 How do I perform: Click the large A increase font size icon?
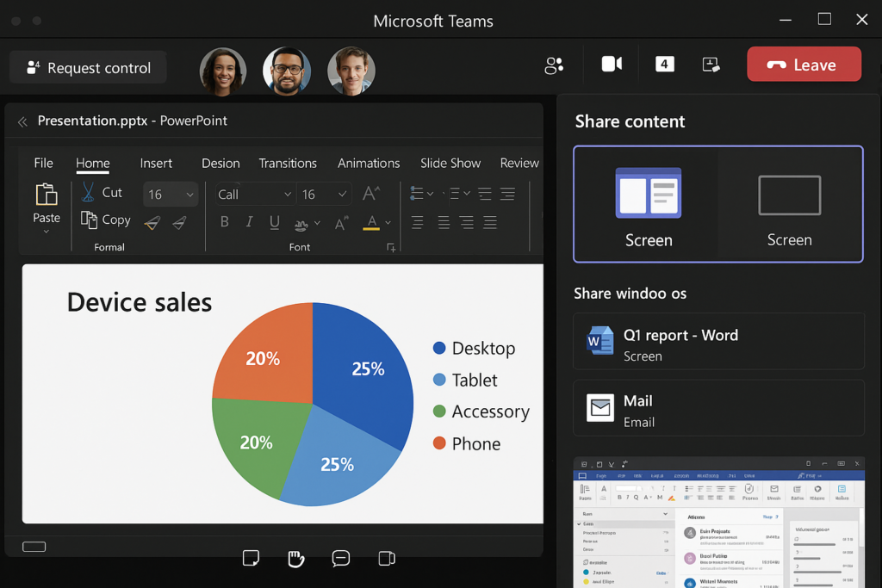tap(370, 194)
